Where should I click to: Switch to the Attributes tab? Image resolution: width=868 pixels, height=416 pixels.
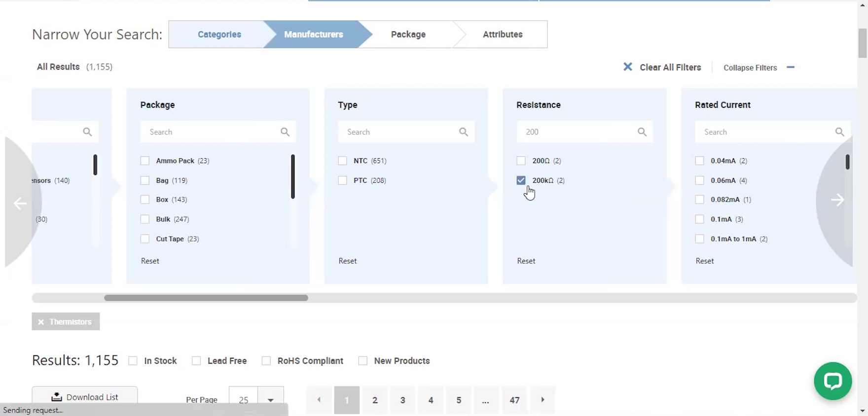pyautogui.click(x=502, y=35)
